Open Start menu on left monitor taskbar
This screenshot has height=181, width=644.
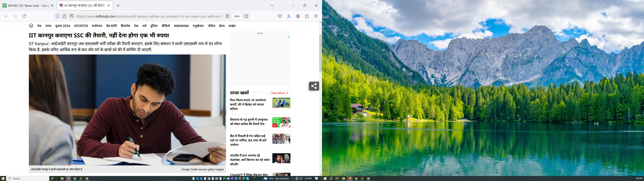(3, 178)
